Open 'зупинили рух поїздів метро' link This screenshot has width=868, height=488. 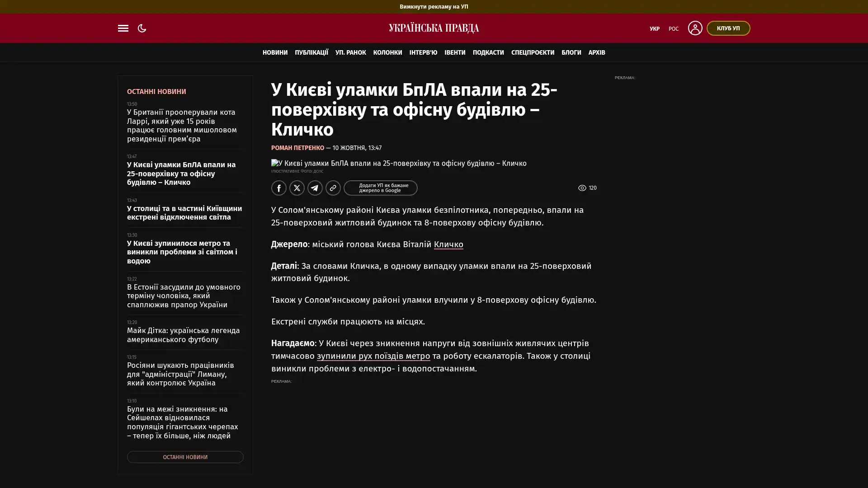[x=373, y=356]
